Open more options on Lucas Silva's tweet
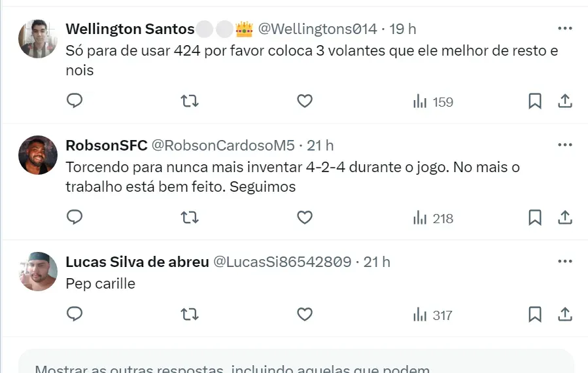The image size is (588, 373). point(565,262)
